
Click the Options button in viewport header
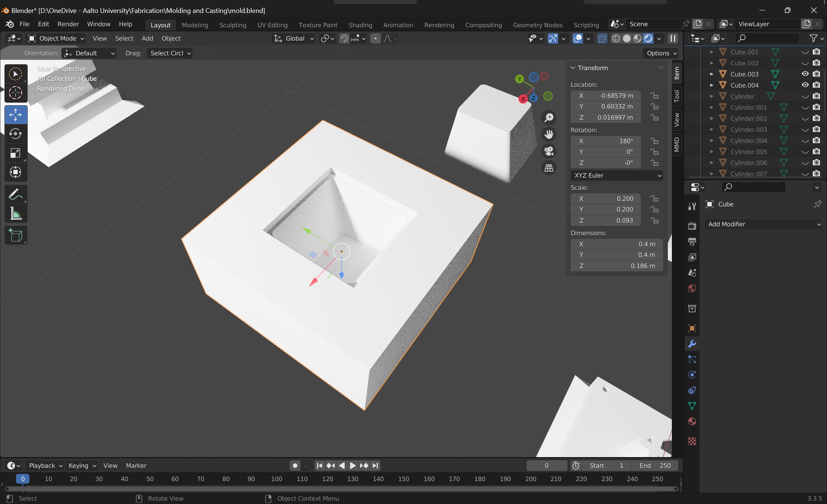coord(662,53)
